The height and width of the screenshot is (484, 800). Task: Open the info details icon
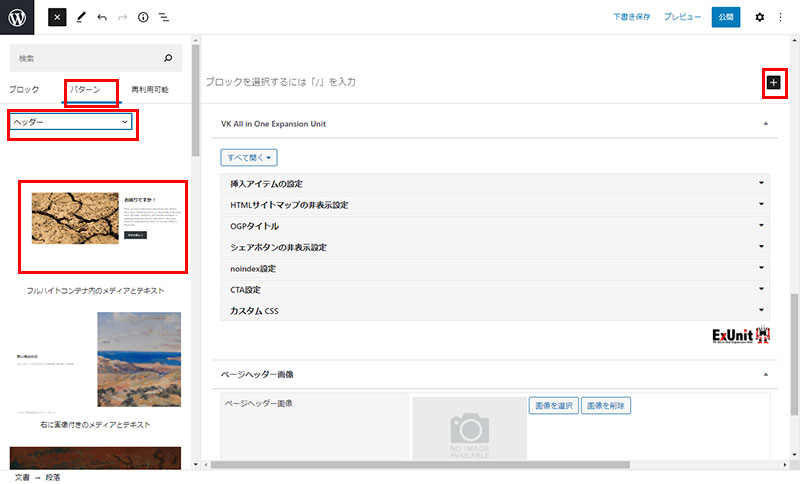coord(143,18)
